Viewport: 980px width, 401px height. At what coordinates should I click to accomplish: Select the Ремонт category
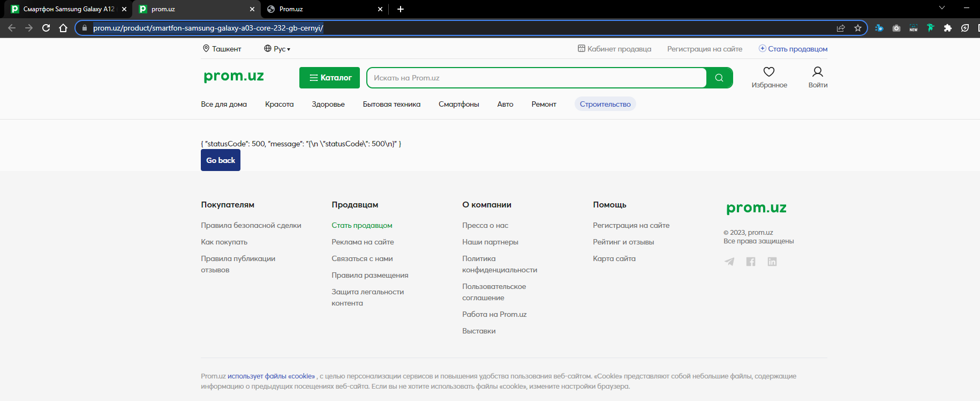point(544,104)
